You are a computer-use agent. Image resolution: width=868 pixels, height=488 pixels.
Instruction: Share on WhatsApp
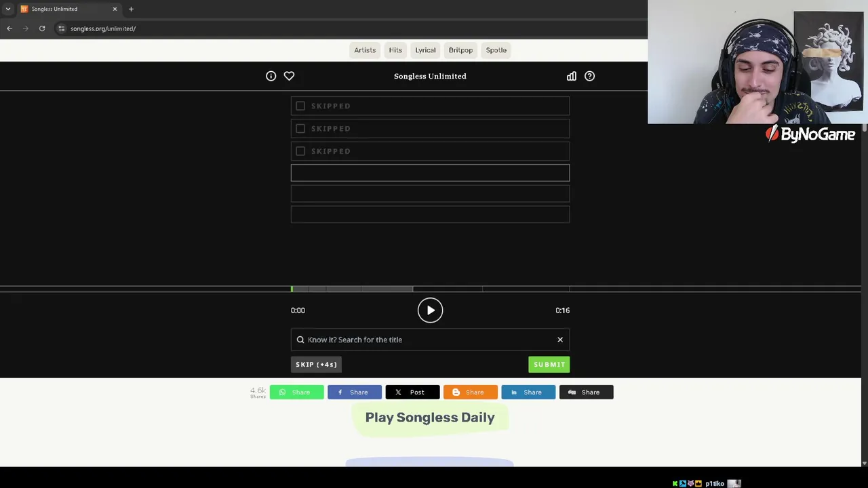click(297, 392)
